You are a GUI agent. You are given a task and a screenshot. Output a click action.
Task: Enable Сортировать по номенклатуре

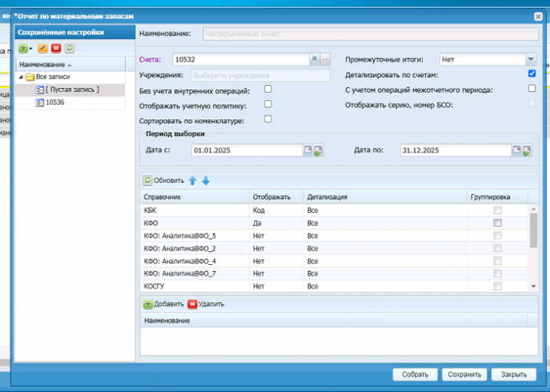coord(268,119)
